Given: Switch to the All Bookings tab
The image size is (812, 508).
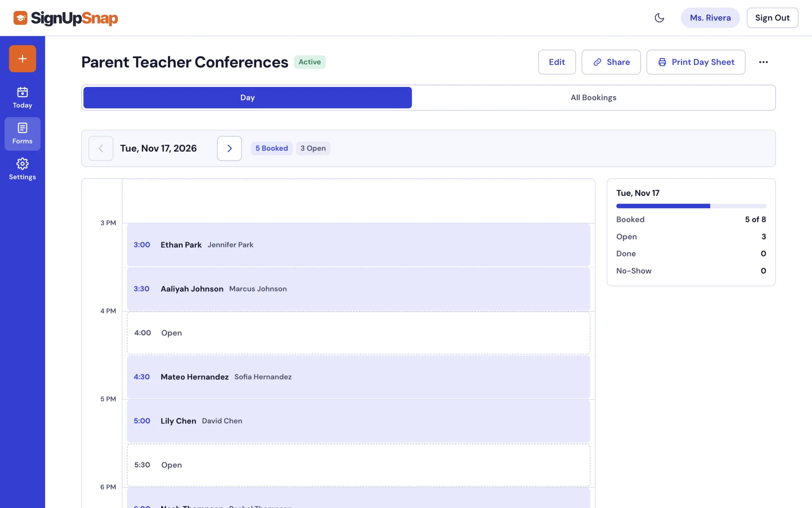Looking at the screenshot, I should (x=594, y=98).
